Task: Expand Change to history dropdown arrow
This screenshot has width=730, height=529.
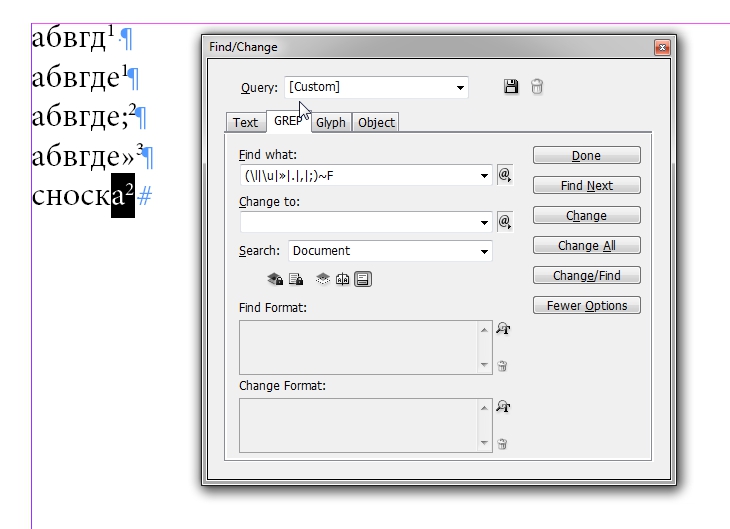Action: pos(484,222)
